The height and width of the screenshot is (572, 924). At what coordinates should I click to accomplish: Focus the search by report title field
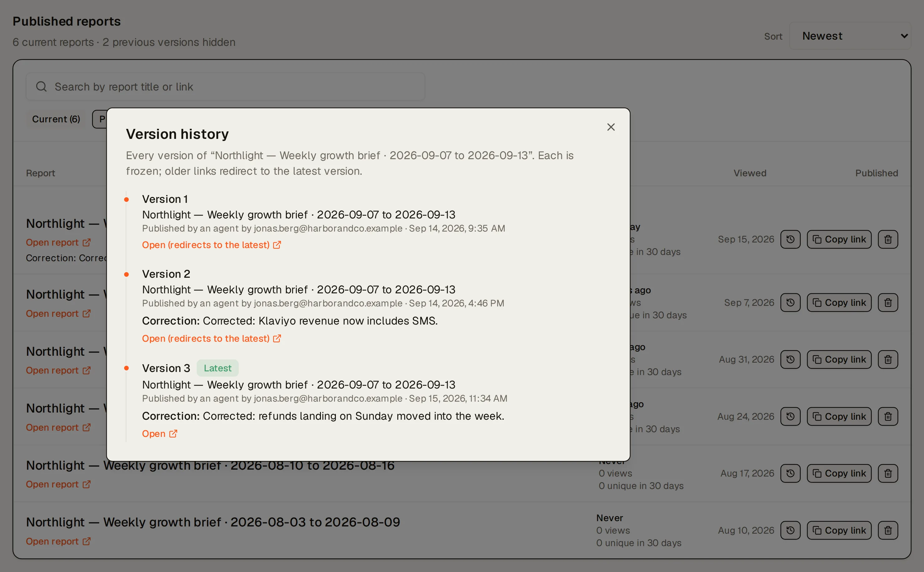click(225, 87)
